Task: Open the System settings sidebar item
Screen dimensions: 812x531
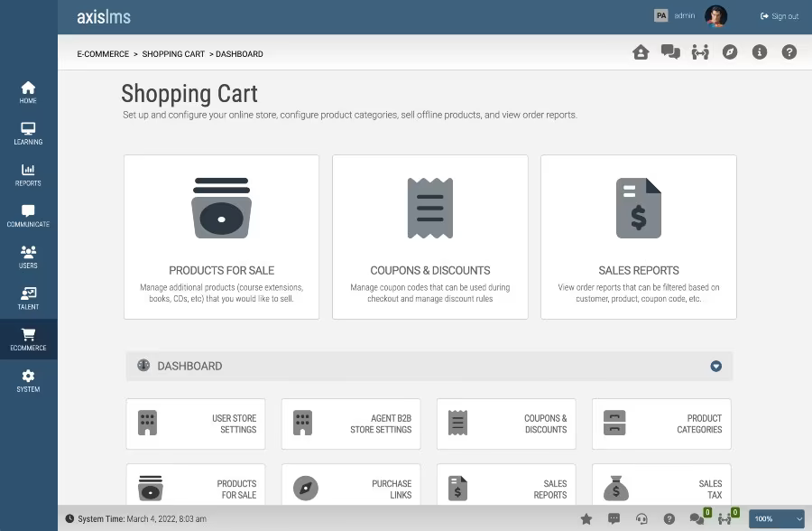Action: click(29, 380)
